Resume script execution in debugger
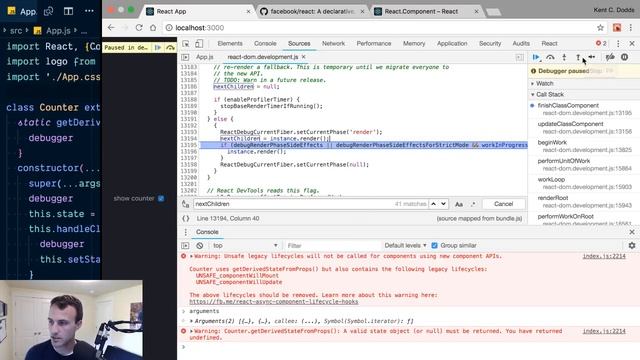The height and width of the screenshot is (360, 640). [536, 58]
